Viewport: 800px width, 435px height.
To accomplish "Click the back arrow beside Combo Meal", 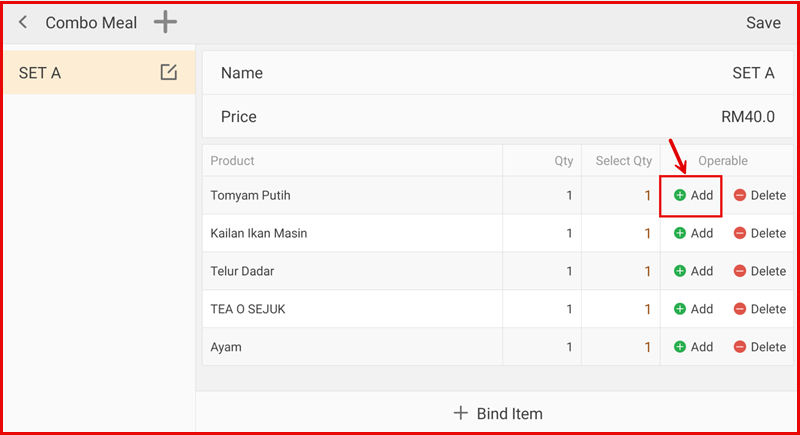I will pyautogui.click(x=23, y=22).
